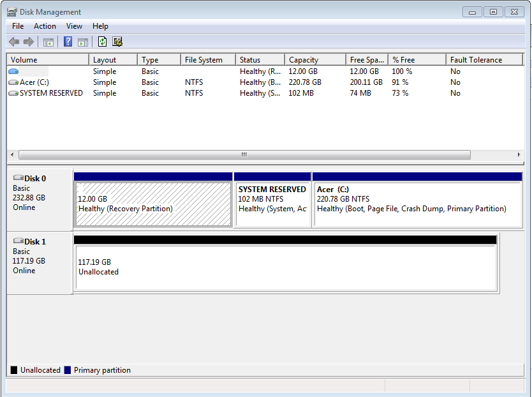Click NTFS cell in SYSTEM RESERVED row
Image resolution: width=532 pixels, height=397 pixels.
click(x=194, y=93)
